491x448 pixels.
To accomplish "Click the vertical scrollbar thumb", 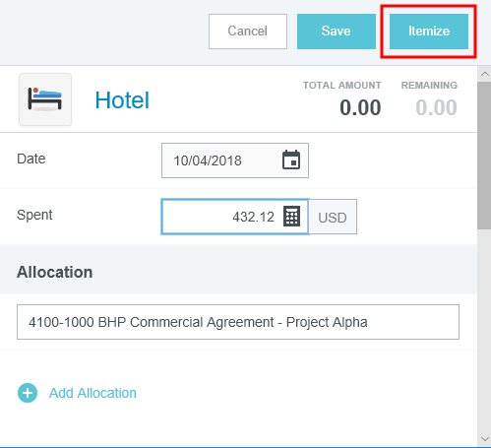I will click(x=484, y=156).
